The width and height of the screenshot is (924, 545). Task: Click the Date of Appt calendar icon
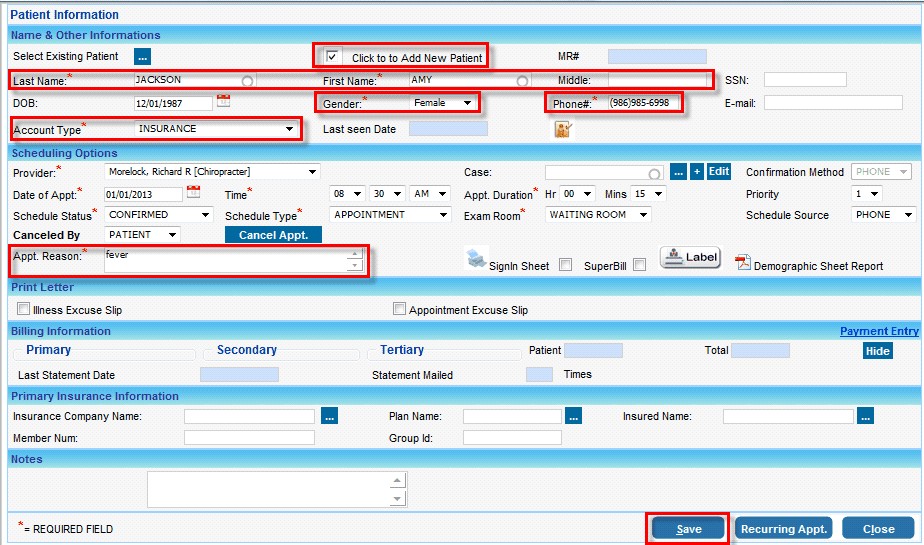pyautogui.click(x=193, y=192)
